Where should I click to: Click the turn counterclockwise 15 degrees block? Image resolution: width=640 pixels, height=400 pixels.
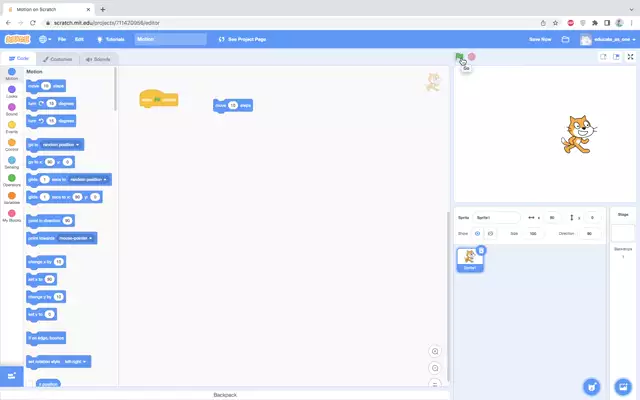tap(51, 121)
